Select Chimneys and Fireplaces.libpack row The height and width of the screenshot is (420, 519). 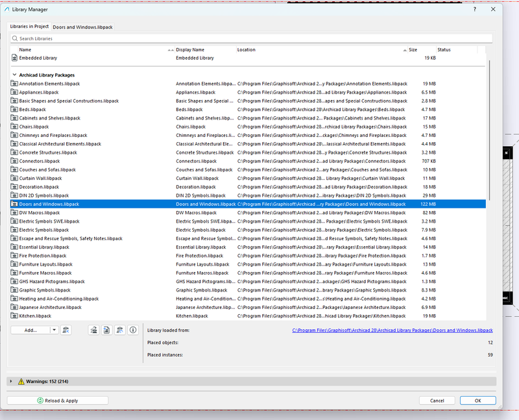248,135
